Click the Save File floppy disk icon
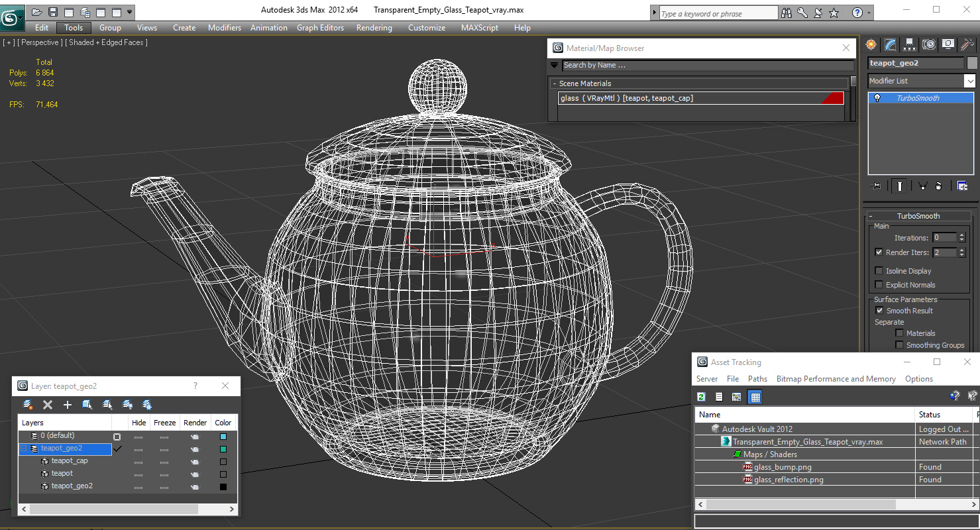This screenshot has width=980, height=530. tap(53, 12)
